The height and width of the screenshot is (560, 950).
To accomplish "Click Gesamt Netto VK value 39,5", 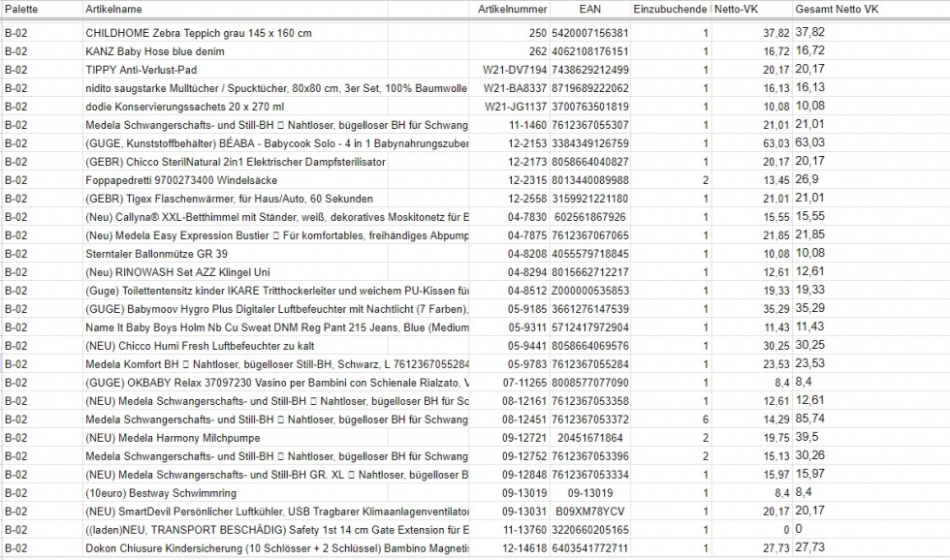I will click(807, 437).
